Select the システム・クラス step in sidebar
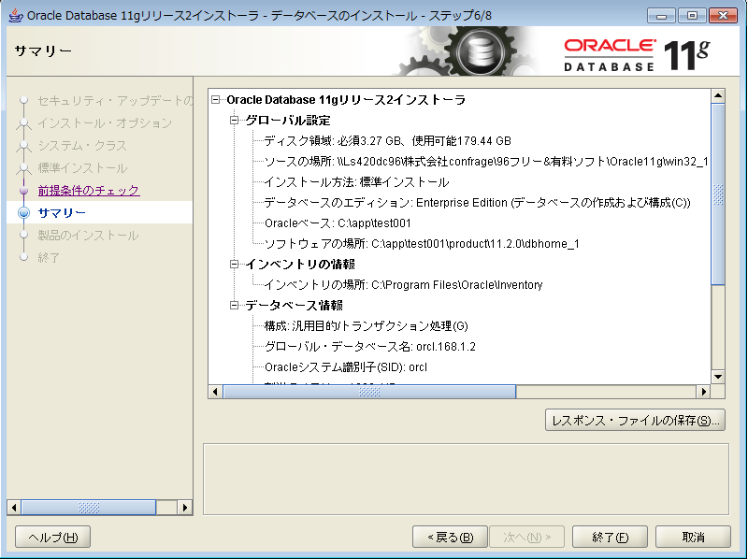The height and width of the screenshot is (560, 748). point(82,146)
